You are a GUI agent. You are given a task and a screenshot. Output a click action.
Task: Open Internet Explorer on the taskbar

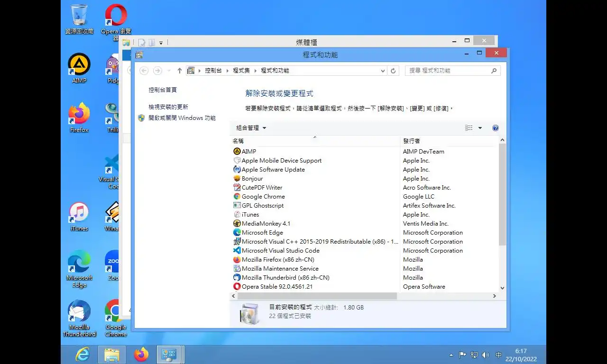(83, 355)
